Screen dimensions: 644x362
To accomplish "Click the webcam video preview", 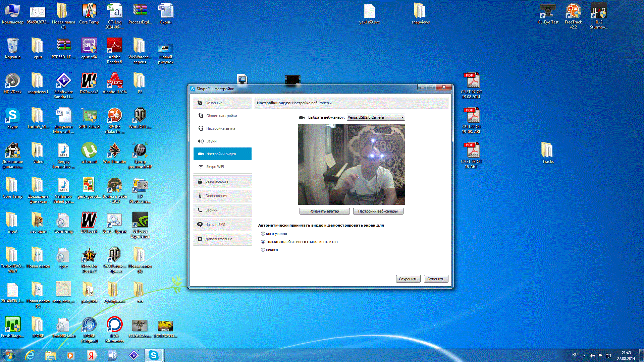I will [x=351, y=165].
